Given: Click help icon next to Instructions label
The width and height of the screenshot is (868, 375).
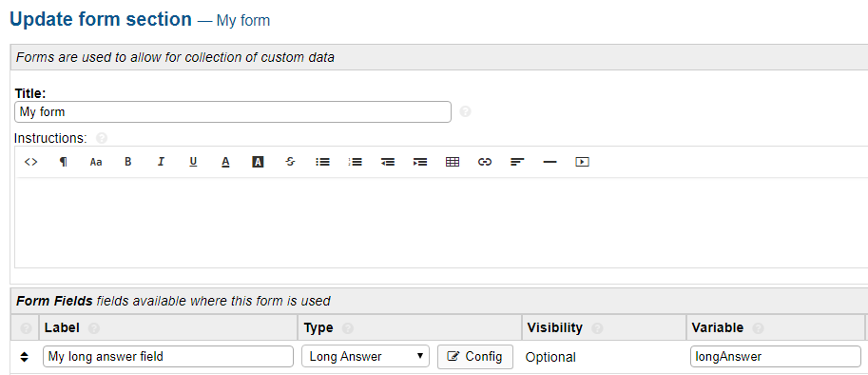Looking at the screenshot, I should (102, 138).
